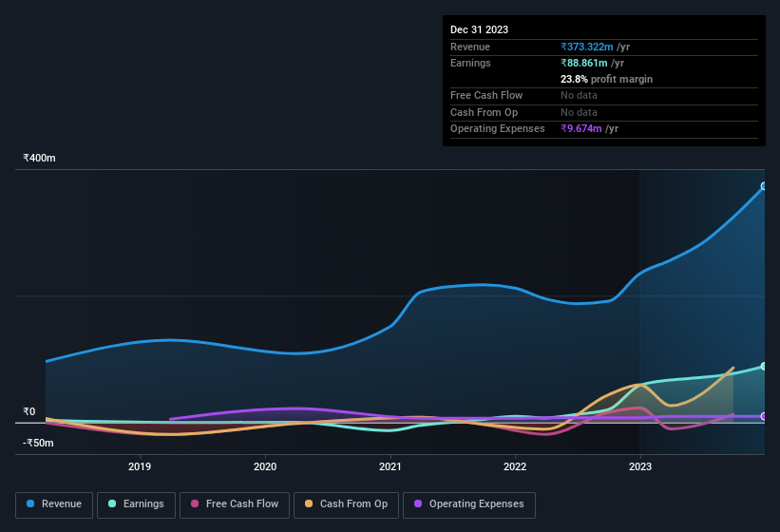Click the Dec 31 2023 tooltip date
Screen dimensions: 780x532
click(x=479, y=29)
